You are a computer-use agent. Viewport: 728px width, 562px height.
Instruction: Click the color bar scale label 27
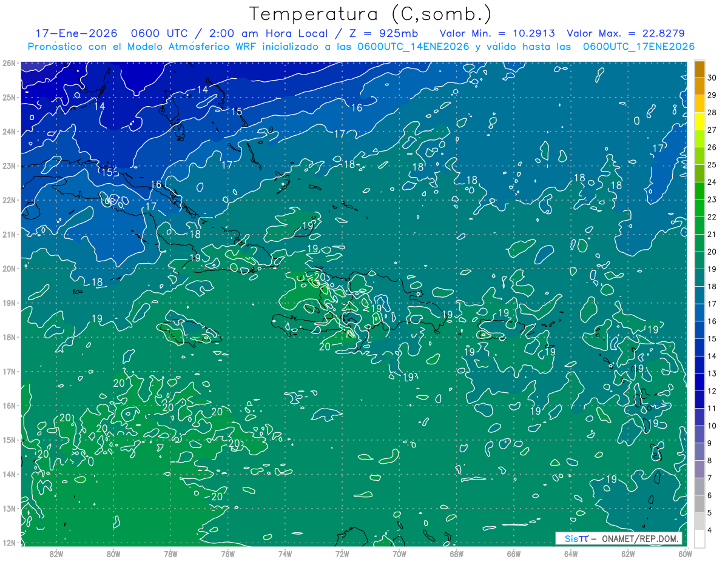point(712,130)
